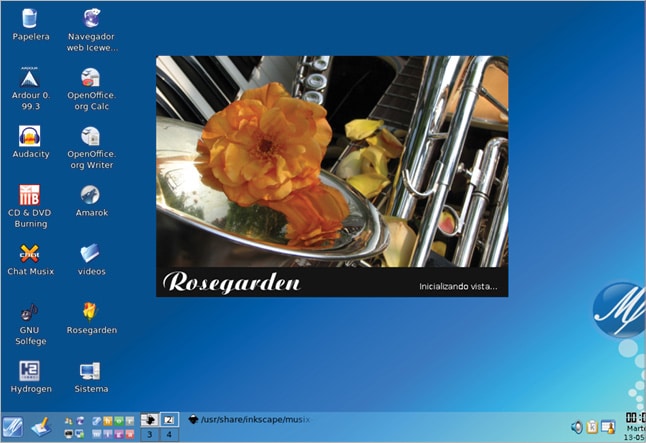Launch GNU Solfege
The image size is (646, 443).
pyautogui.click(x=30, y=324)
